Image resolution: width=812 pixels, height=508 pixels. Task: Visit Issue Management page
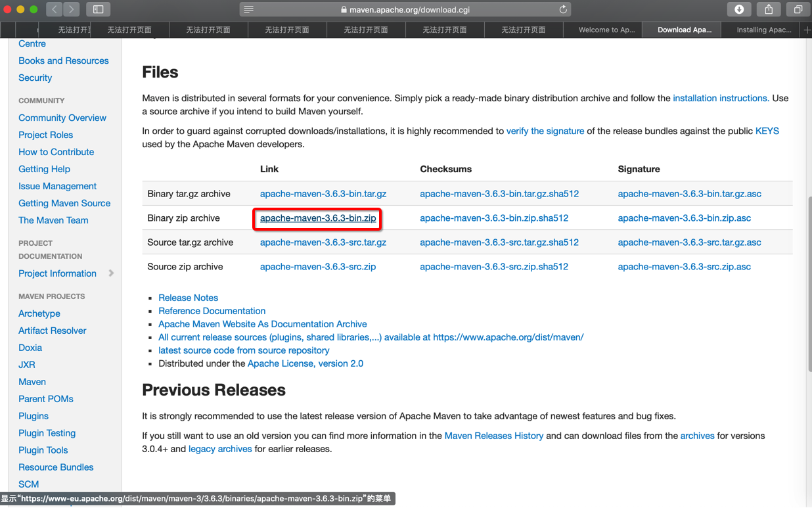[57, 186]
